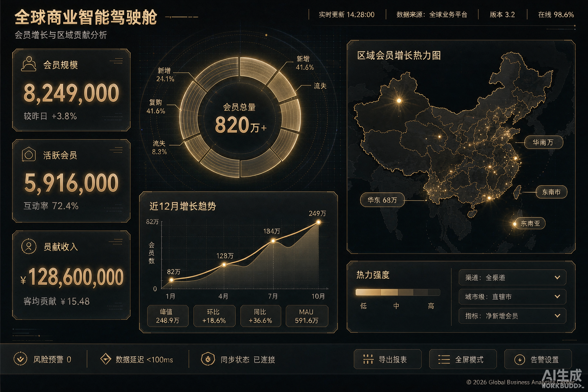Image resolution: width=588 pixels, height=392 pixels.
Task: Click the 东南亚 map label
Action: 530,223
